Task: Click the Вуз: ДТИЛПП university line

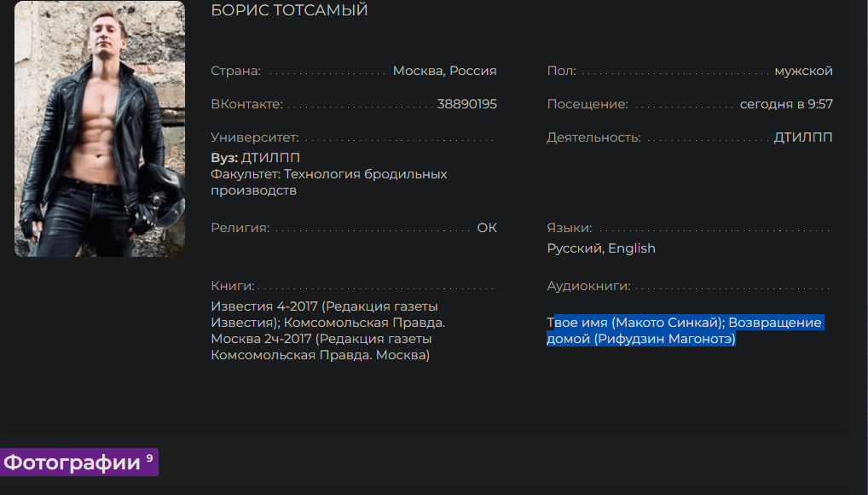Action: [255, 157]
